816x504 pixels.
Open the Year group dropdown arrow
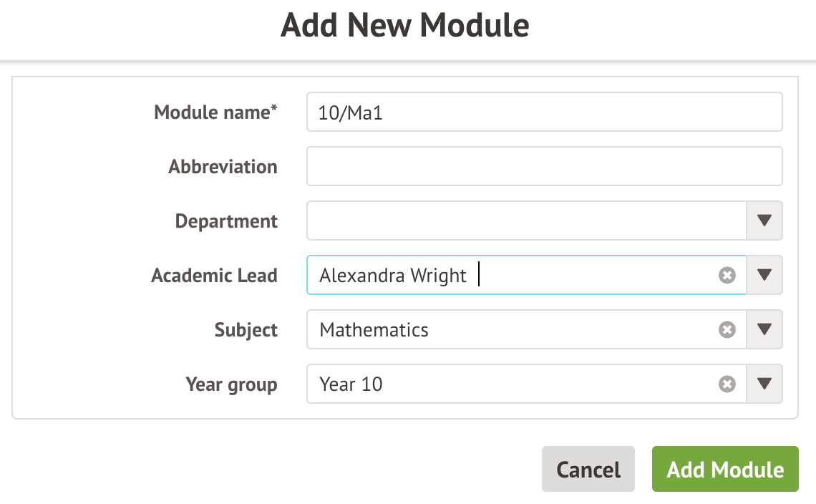coord(764,384)
